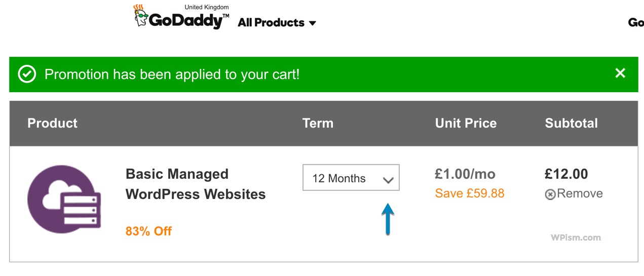Screen dimensions: 644x276
Task: Dismiss the promotion banner with X
Action: click(620, 73)
